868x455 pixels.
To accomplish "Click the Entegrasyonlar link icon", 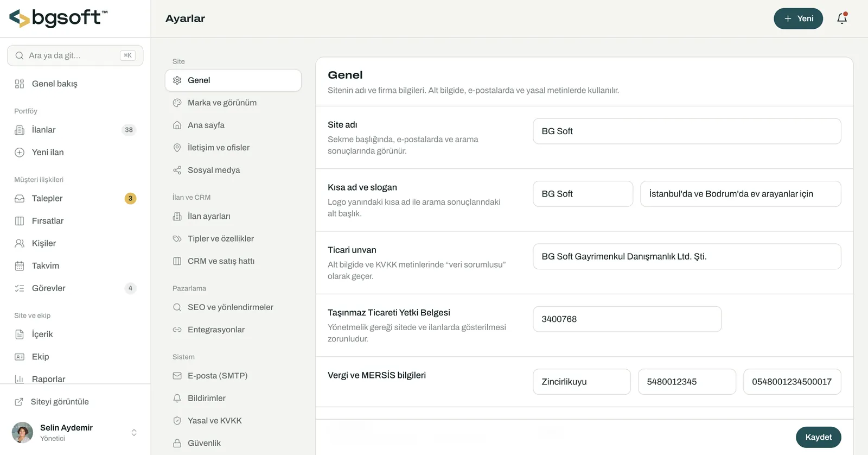I will click(x=177, y=330).
